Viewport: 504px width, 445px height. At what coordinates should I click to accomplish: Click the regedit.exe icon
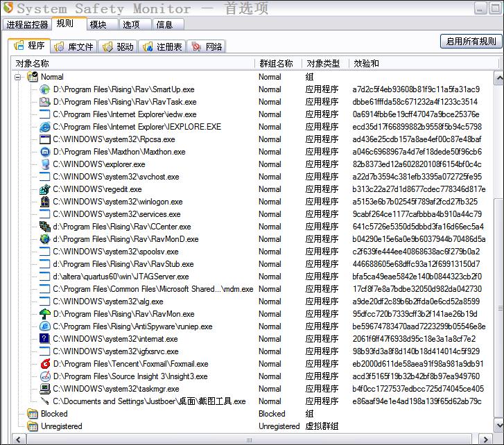(44, 189)
